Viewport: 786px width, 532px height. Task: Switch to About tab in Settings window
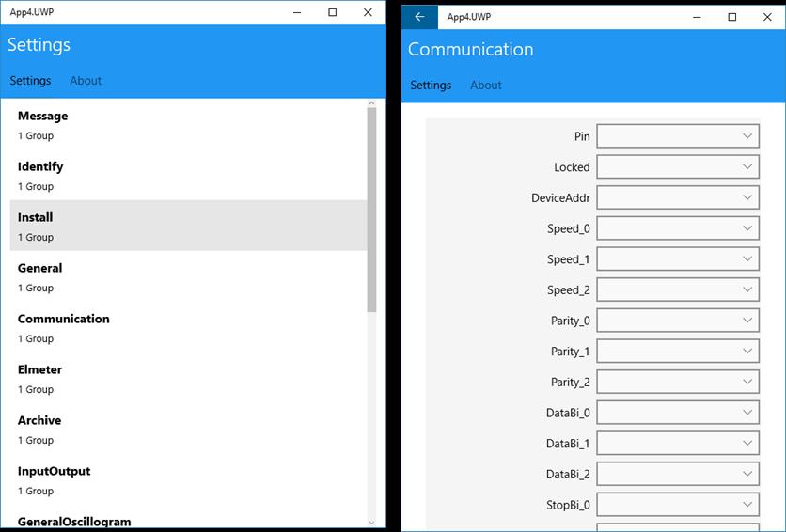(86, 81)
